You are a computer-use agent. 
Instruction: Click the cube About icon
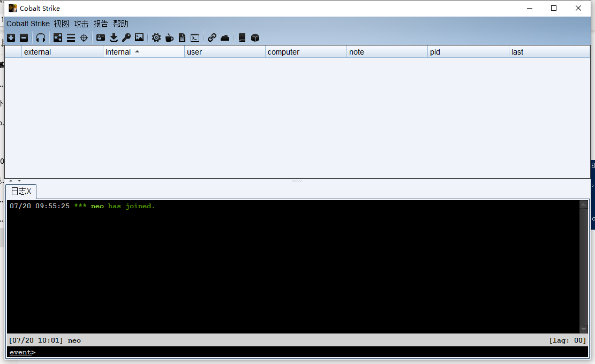pos(255,37)
